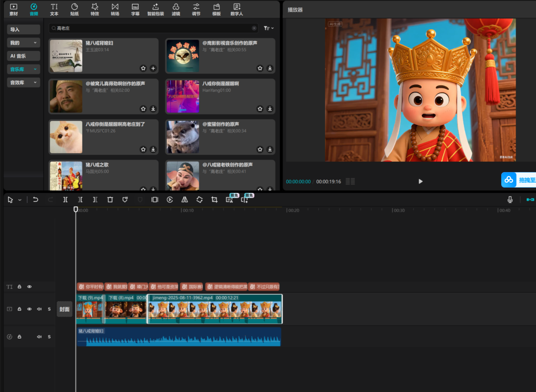
Task: Split clip at the playhead
Action: click(66, 200)
